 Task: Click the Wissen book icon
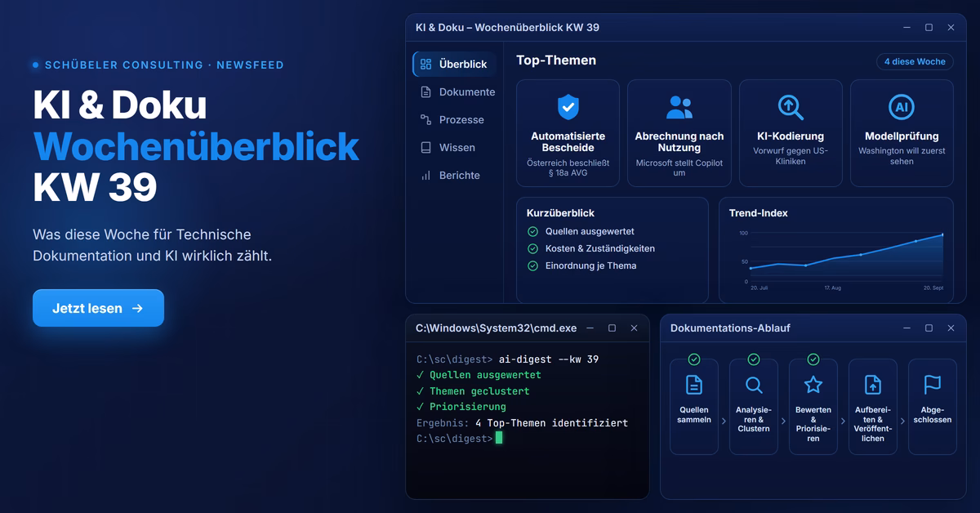[425, 147]
